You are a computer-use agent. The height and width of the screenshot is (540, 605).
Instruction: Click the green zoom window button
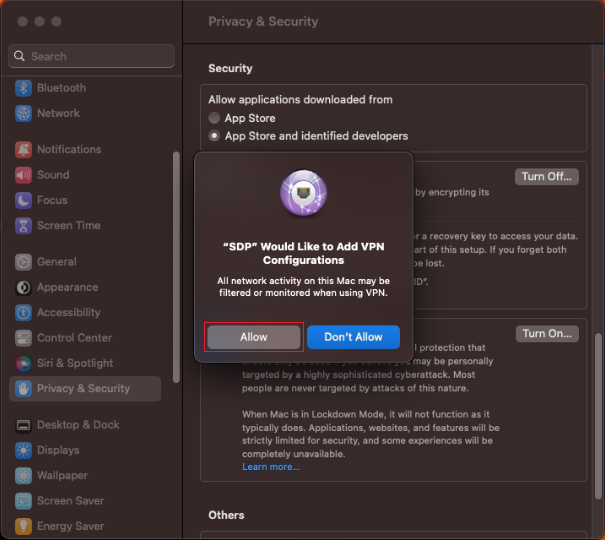56,22
